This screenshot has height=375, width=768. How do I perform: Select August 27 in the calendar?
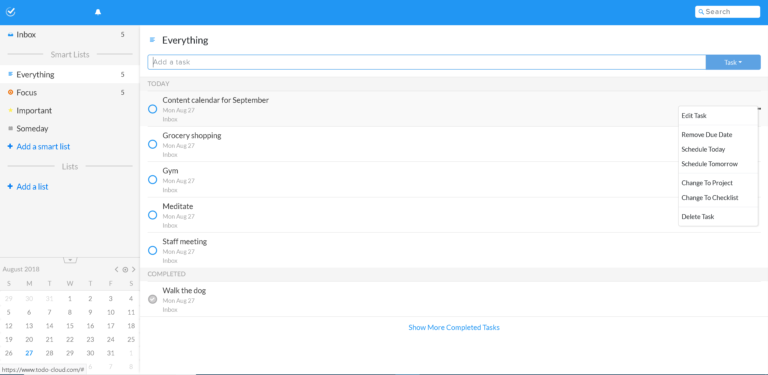pos(29,353)
